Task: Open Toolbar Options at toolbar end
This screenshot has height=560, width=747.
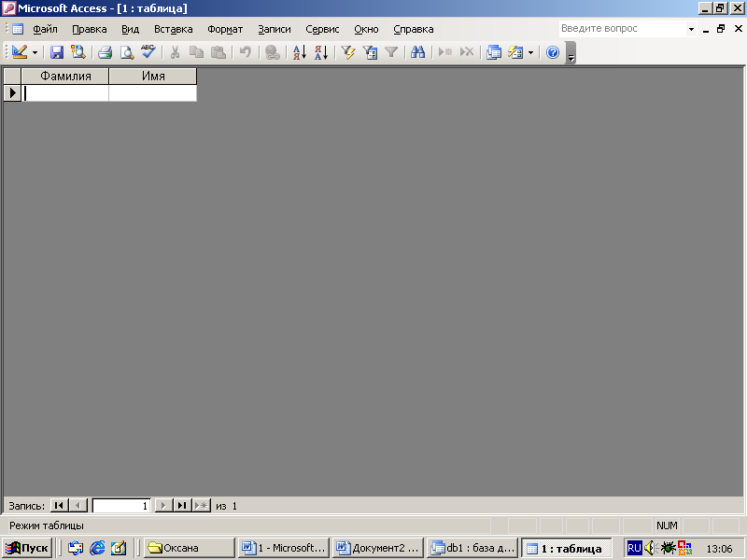Action: [x=571, y=53]
